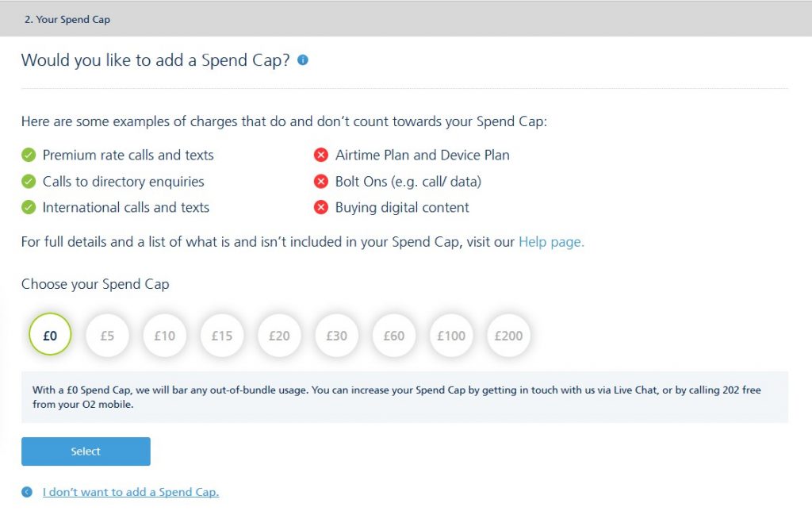Choose the £200 Spend Cap amount
Viewport: 812px width, 511px height.
tap(508, 336)
